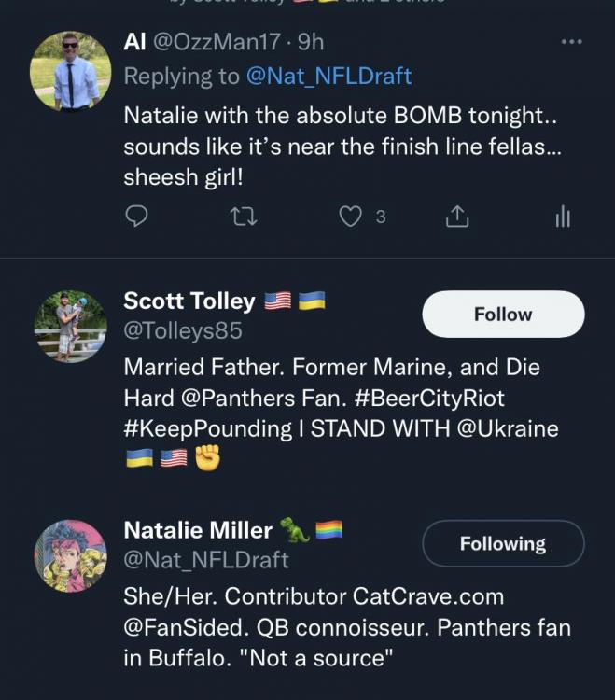Open three-dot more menu on Al's tweet
The width and height of the screenshot is (615, 700).
(571, 42)
